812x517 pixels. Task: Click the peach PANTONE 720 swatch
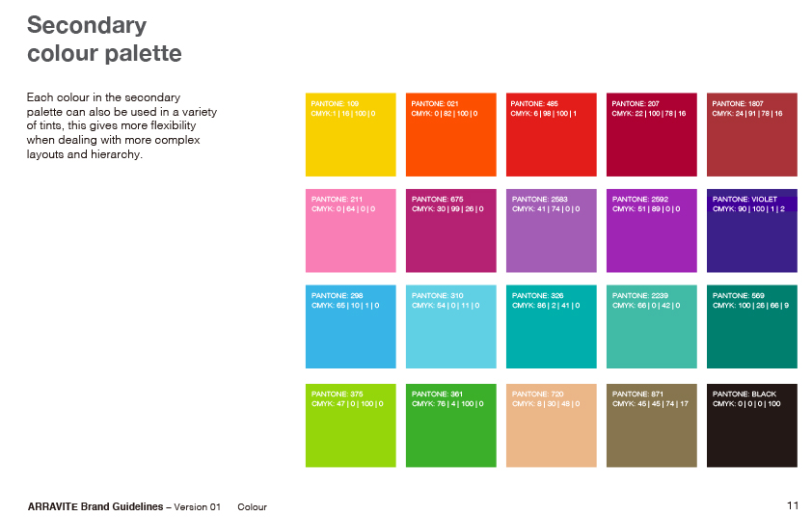coord(551,425)
